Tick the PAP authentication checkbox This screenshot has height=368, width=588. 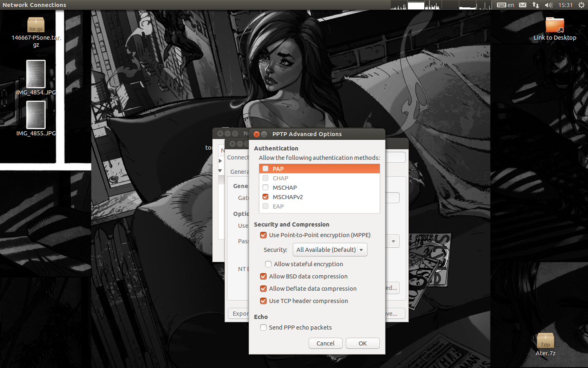point(265,169)
